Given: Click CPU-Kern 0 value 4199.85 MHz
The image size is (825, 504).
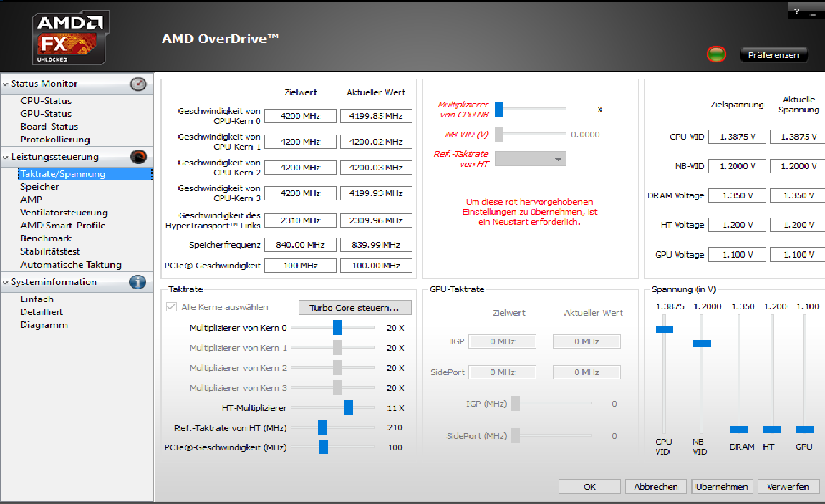Looking at the screenshot, I should (376, 116).
